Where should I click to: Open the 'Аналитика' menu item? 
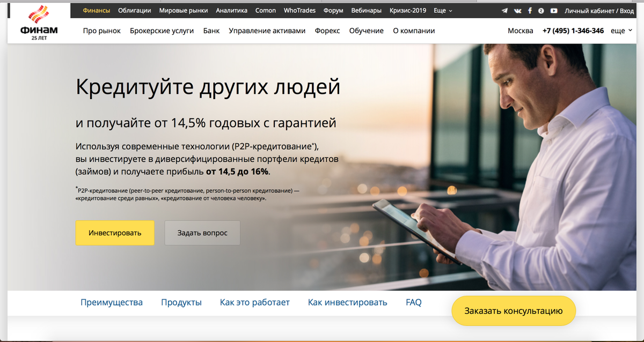[232, 10]
